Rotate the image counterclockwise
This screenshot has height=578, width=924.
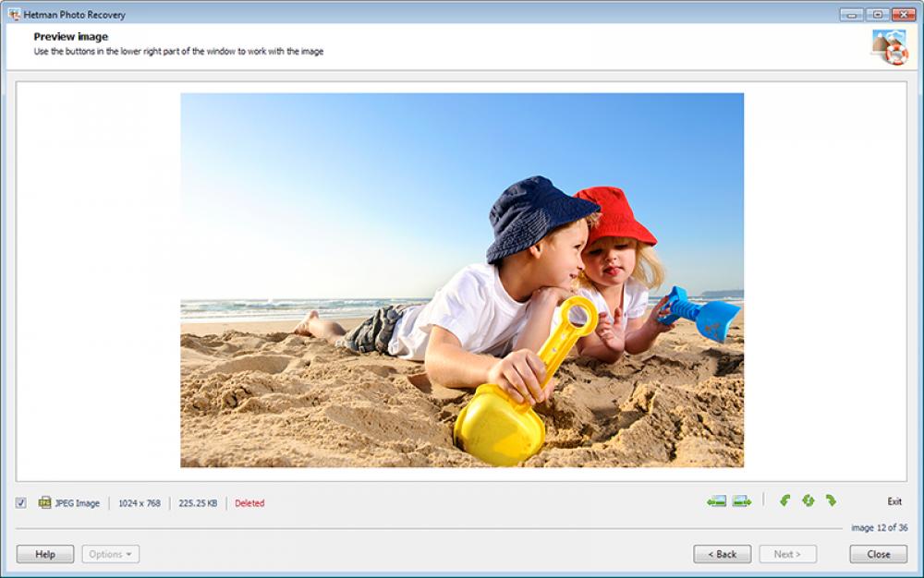click(x=785, y=502)
